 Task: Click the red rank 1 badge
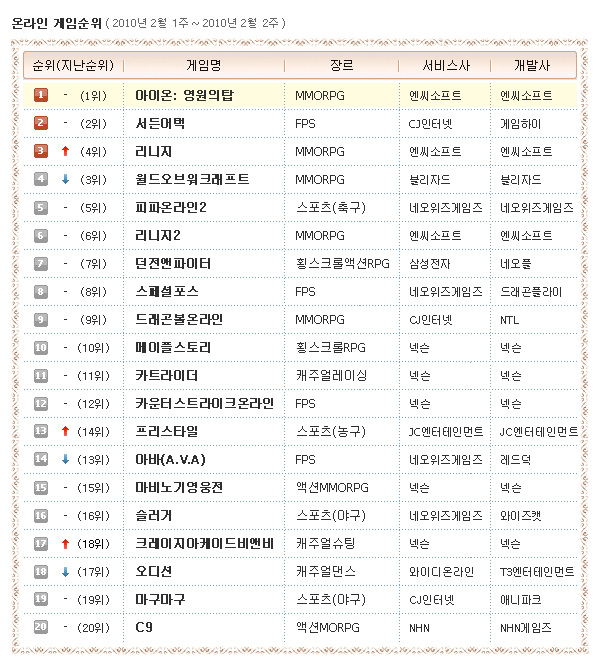[x=41, y=95]
